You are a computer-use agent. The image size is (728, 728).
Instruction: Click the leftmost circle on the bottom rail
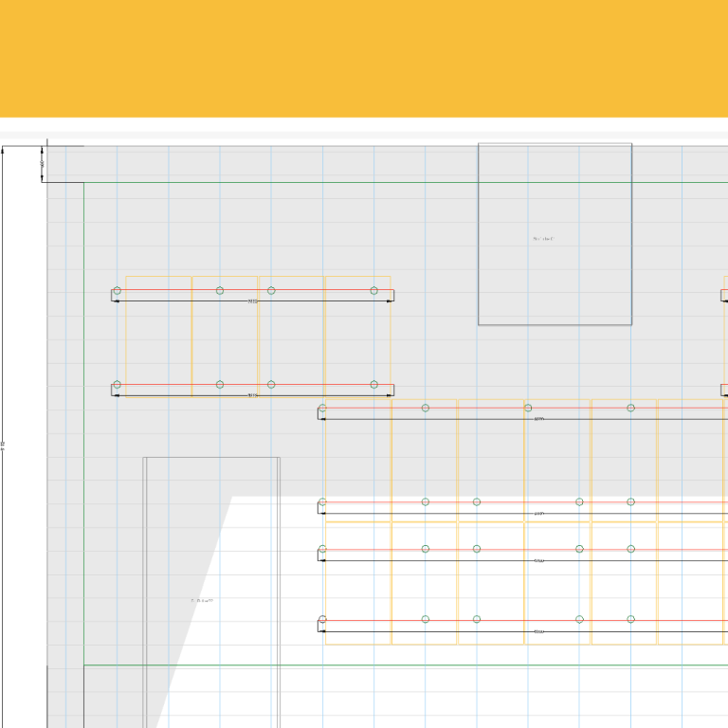click(323, 620)
